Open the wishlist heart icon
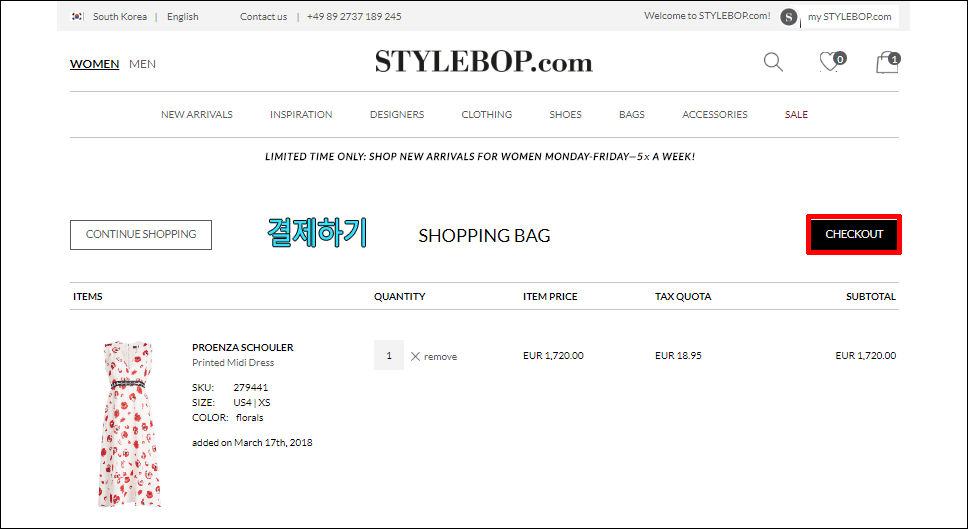968x529 pixels. point(831,62)
